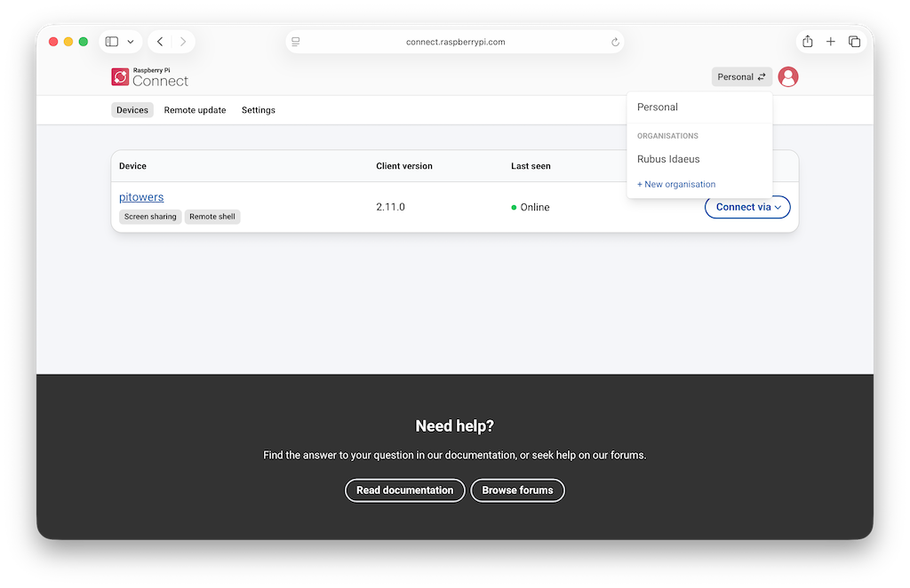
Task: Click the Device column header
Action: click(x=133, y=166)
